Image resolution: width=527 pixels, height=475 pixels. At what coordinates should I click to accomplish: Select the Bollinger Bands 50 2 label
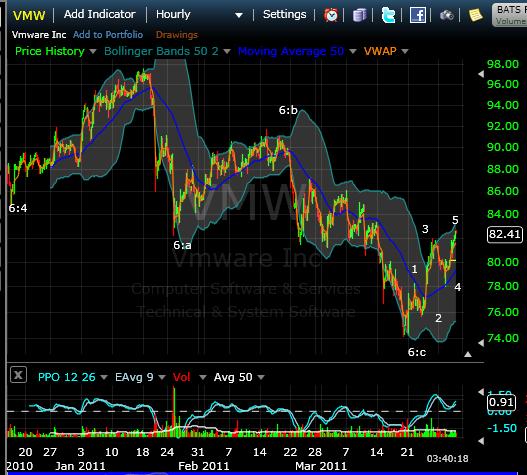161,51
